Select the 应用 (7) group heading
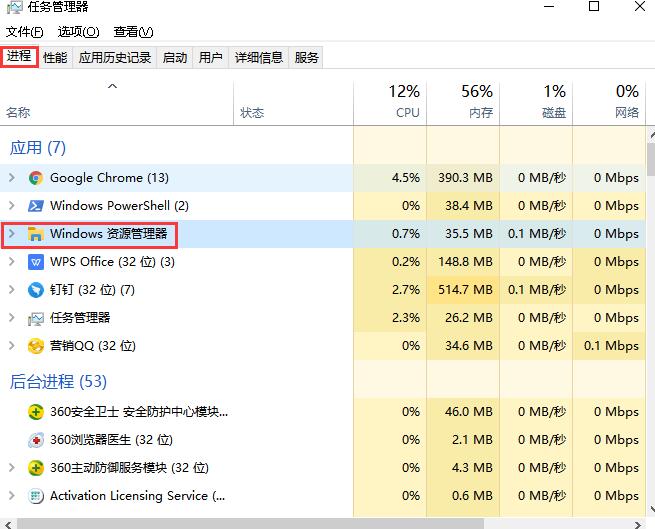Screen dimensions: 655x529 click(38, 148)
